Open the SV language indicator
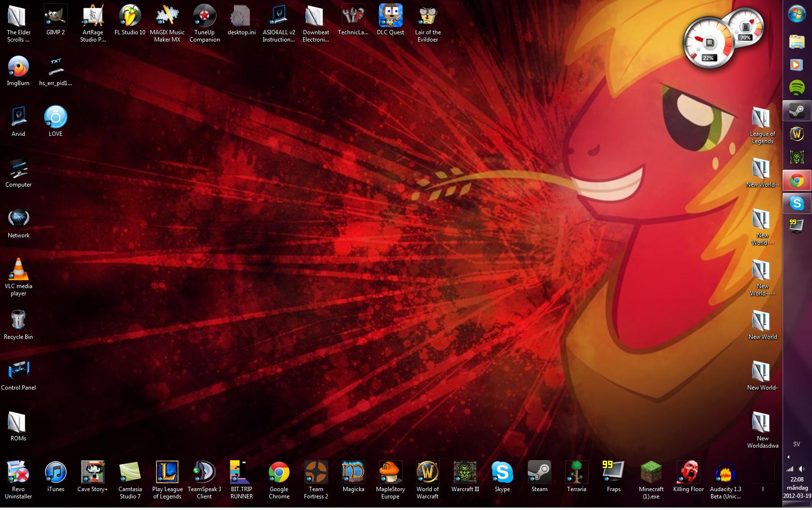 point(797,444)
